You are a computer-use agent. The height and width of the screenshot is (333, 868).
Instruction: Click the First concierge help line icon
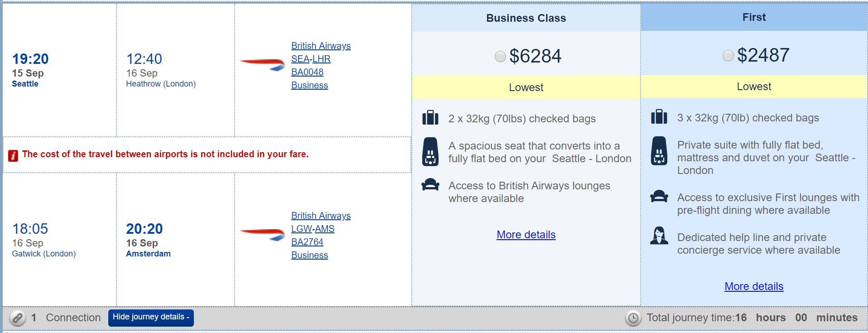click(659, 236)
